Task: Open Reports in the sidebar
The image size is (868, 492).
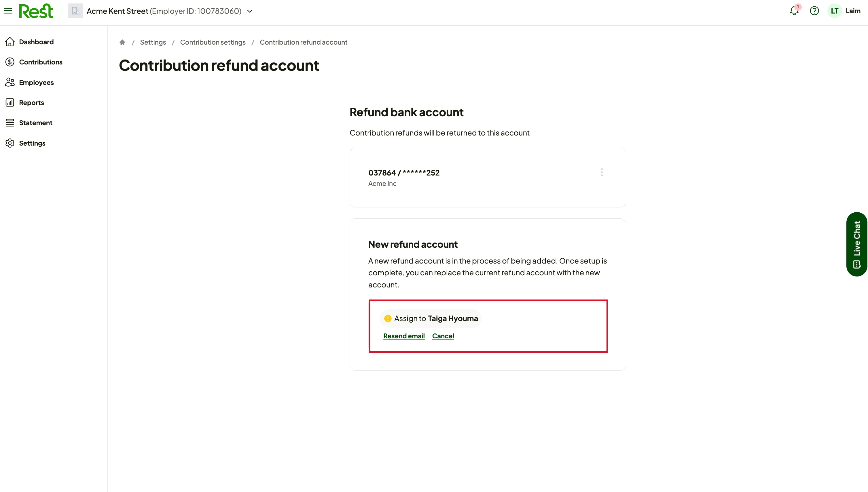Action: pyautogui.click(x=31, y=103)
